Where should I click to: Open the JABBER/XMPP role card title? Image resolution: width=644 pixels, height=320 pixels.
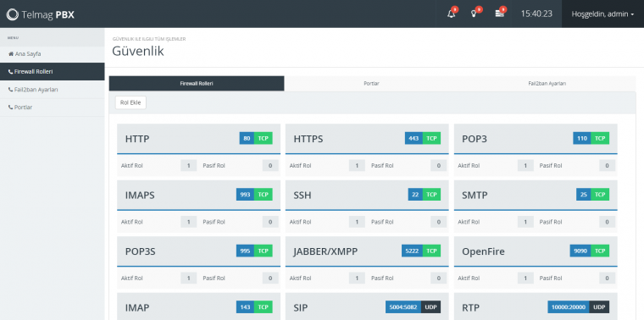point(325,251)
